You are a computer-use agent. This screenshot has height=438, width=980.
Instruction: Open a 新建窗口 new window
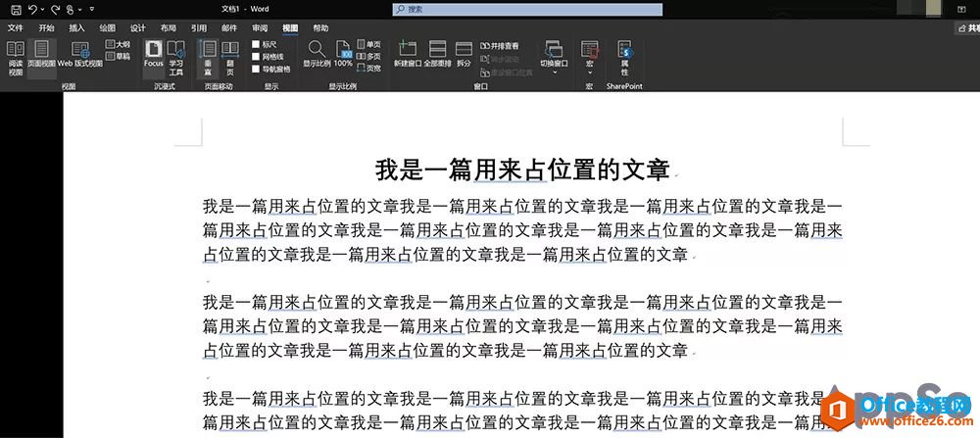[407, 54]
